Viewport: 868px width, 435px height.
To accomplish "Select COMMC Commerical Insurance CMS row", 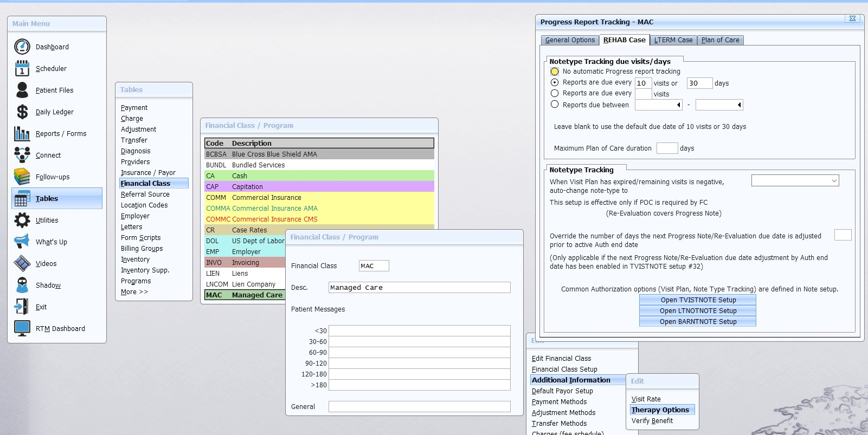I will 319,219.
